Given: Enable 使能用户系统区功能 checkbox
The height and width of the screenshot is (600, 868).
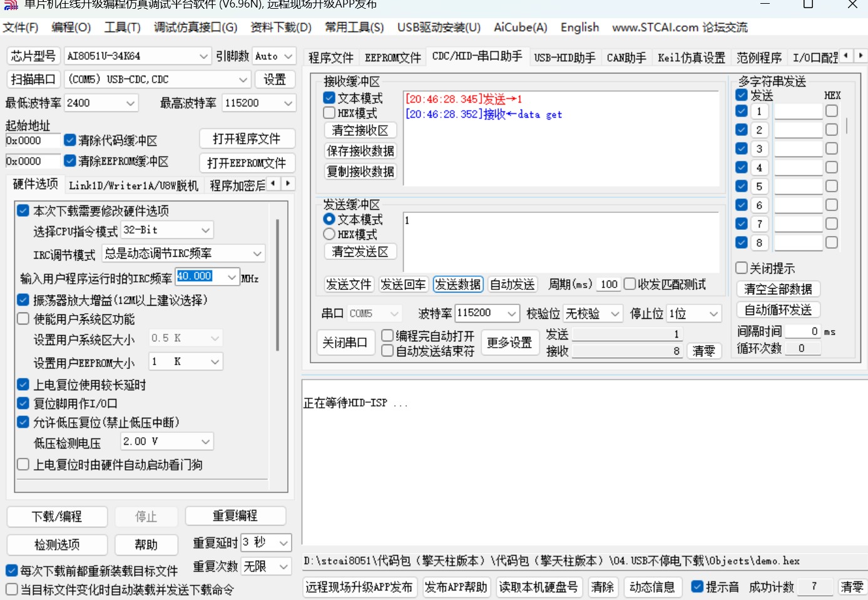Looking at the screenshot, I should coord(23,319).
